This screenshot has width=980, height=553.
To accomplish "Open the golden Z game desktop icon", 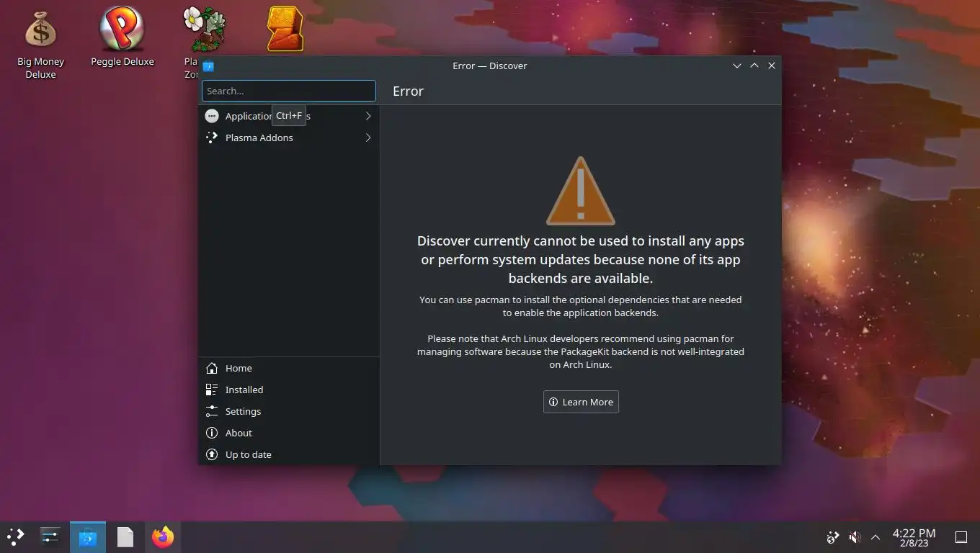I will (285, 30).
